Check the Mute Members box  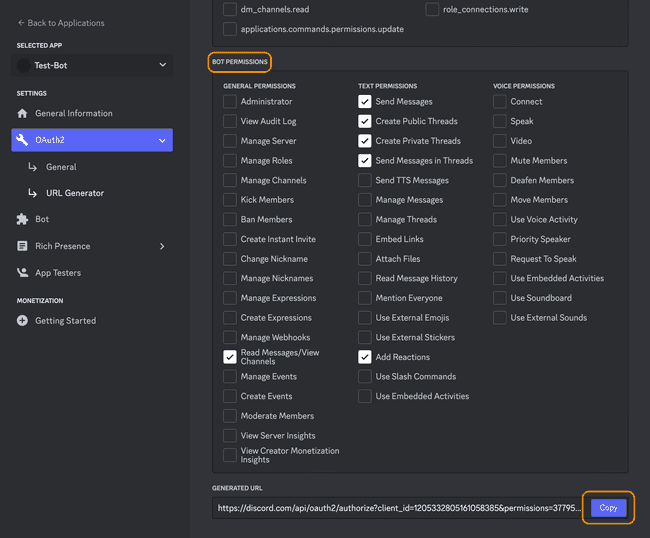point(500,160)
